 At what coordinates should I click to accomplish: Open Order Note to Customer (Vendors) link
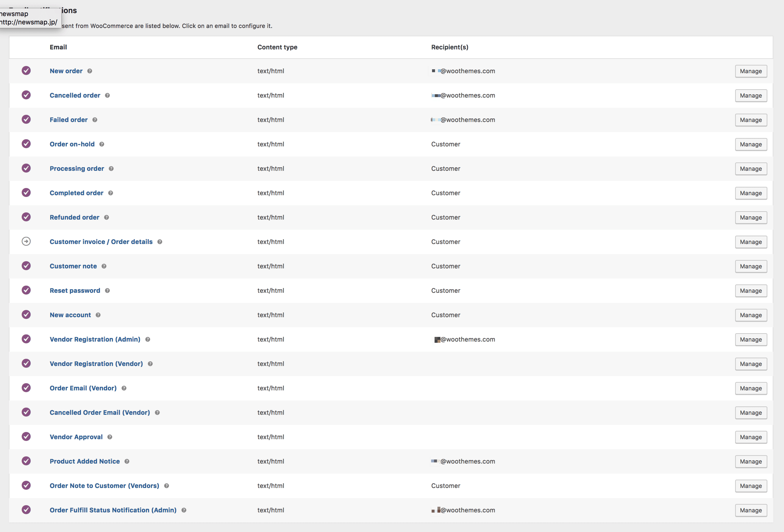pyautogui.click(x=105, y=486)
